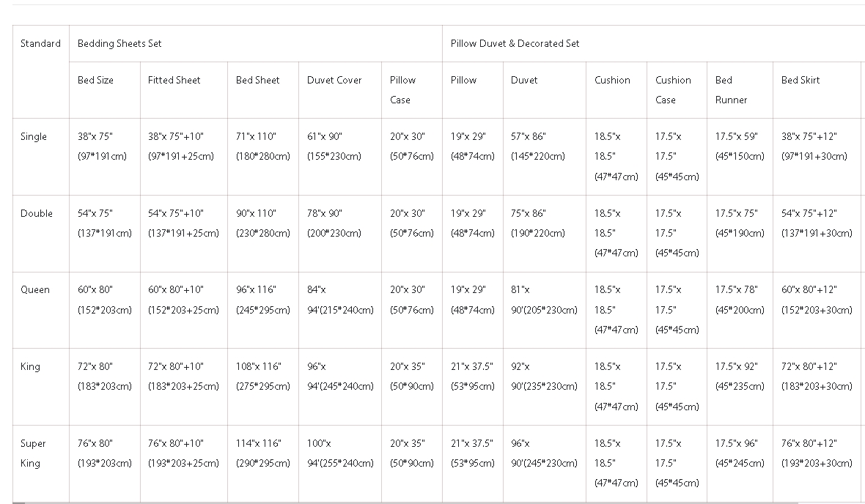Viewport: 865px width, 504px height.
Task: Click the 'Standard' column header cell
Action: [40, 44]
